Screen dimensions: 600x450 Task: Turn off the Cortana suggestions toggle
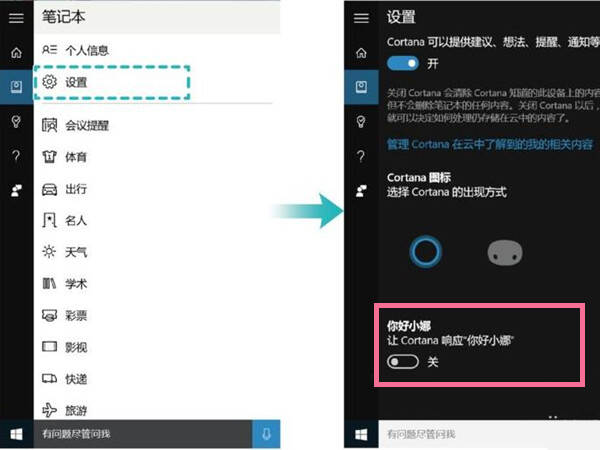pos(403,63)
